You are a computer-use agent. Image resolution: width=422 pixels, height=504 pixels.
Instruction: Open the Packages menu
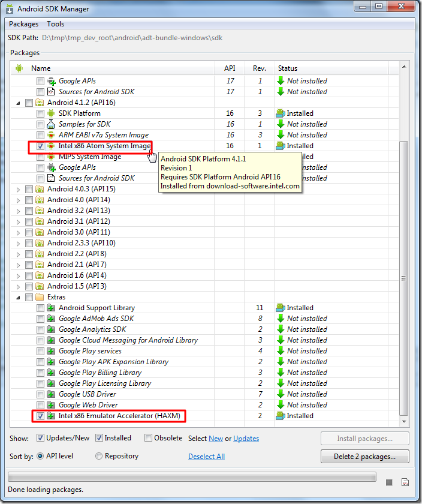pyautogui.click(x=23, y=24)
